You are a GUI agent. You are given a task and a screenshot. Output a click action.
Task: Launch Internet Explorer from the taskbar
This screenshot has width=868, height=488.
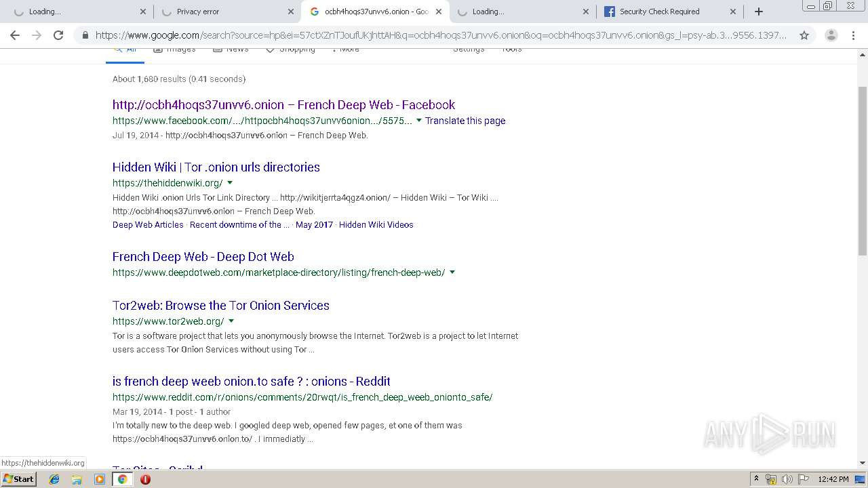54,479
